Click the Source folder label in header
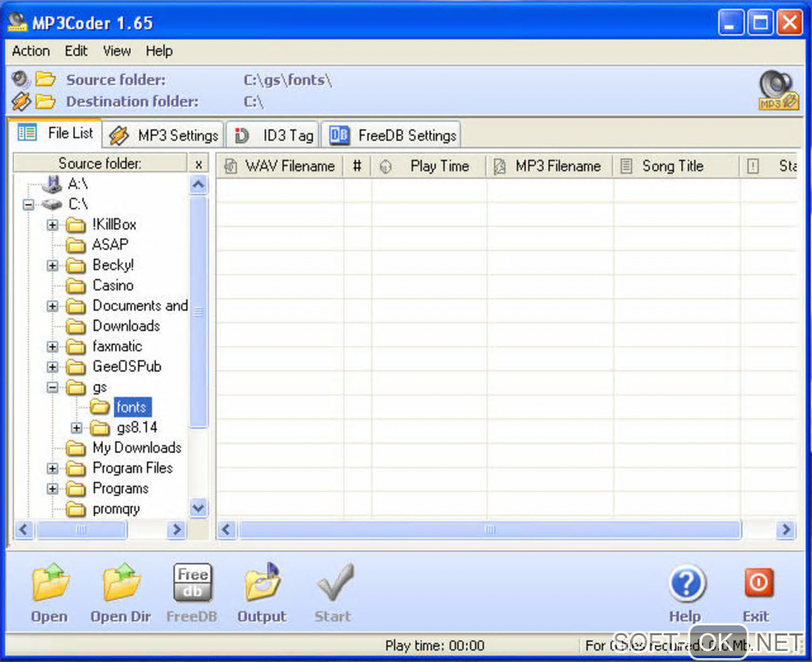This screenshot has width=812, height=662. tap(116, 80)
